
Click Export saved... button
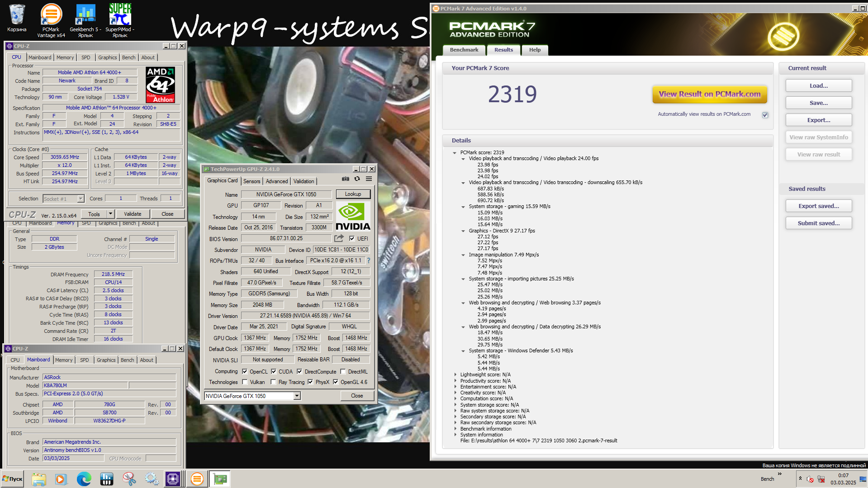tap(819, 206)
